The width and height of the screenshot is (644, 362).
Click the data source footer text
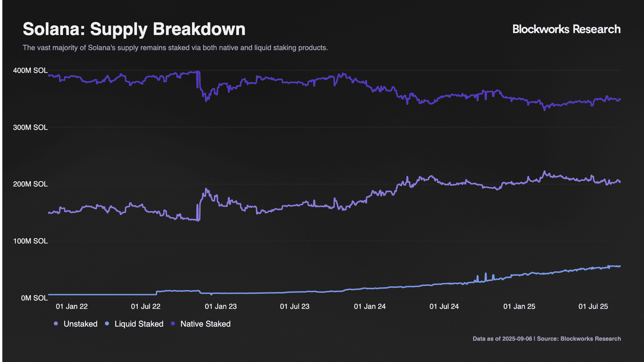click(x=547, y=339)
